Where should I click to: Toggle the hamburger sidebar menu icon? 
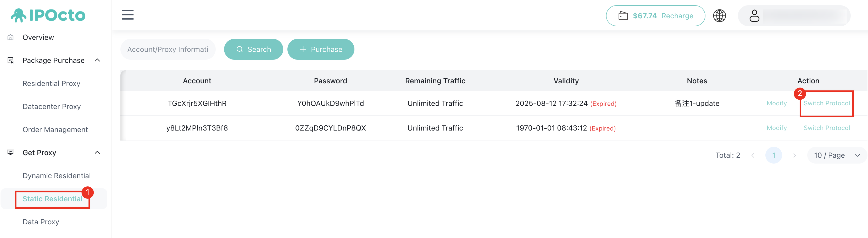click(128, 15)
